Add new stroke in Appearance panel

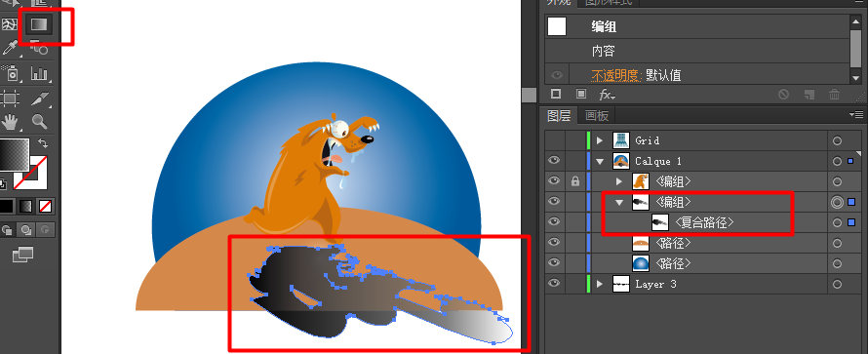(x=556, y=94)
